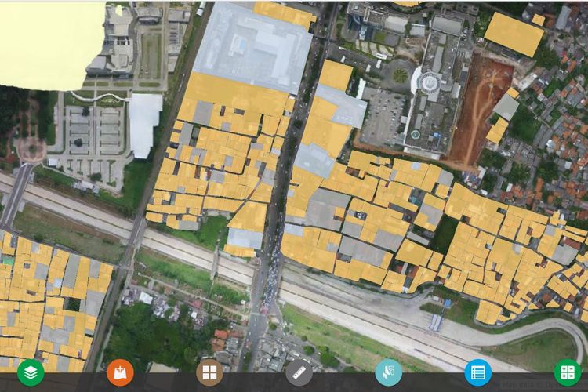588x392 pixels.
Task: Activate the gray ruler measure tool
Action: click(299, 372)
